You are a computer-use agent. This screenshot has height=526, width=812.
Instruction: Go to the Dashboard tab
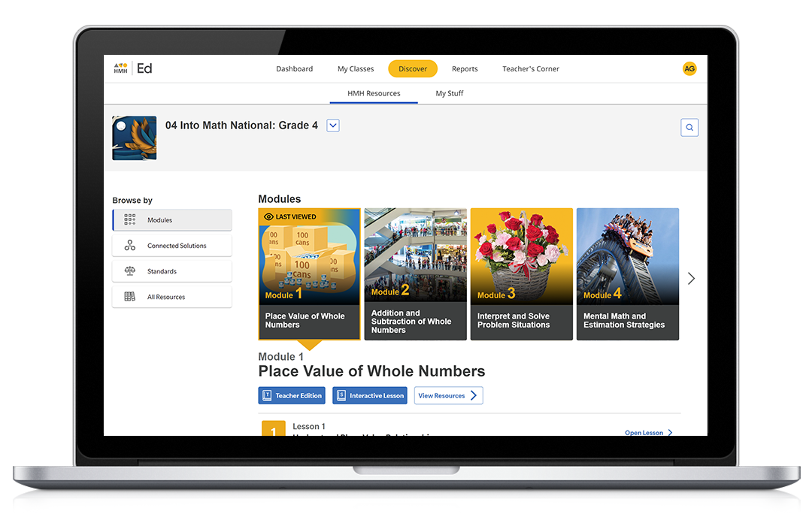(294, 69)
